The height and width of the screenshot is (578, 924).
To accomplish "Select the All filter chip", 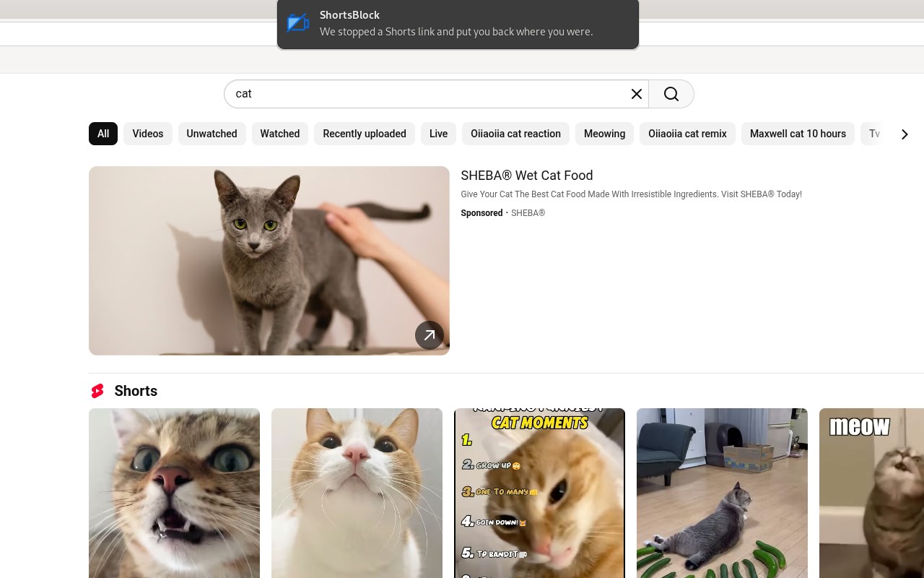I will [103, 134].
